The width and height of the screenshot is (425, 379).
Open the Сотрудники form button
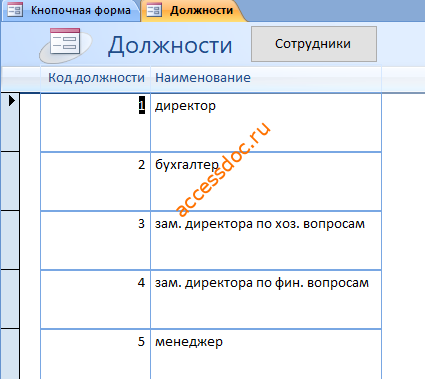[314, 44]
